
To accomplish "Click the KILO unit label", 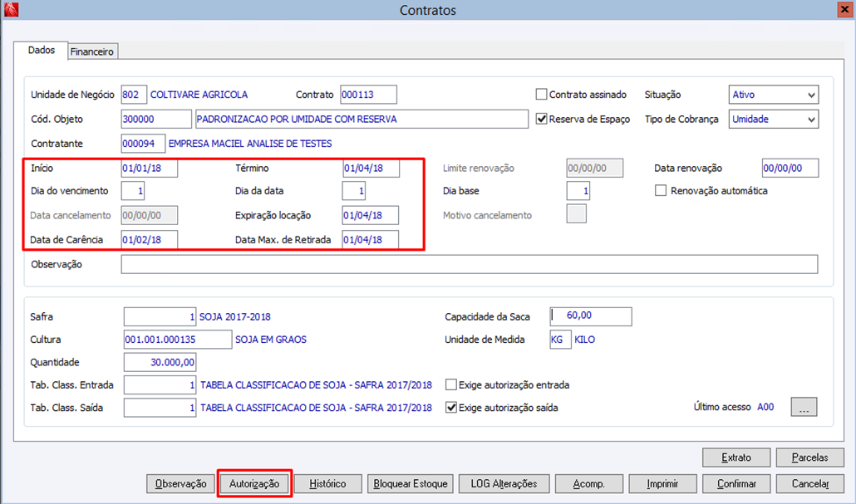I will pos(585,340).
